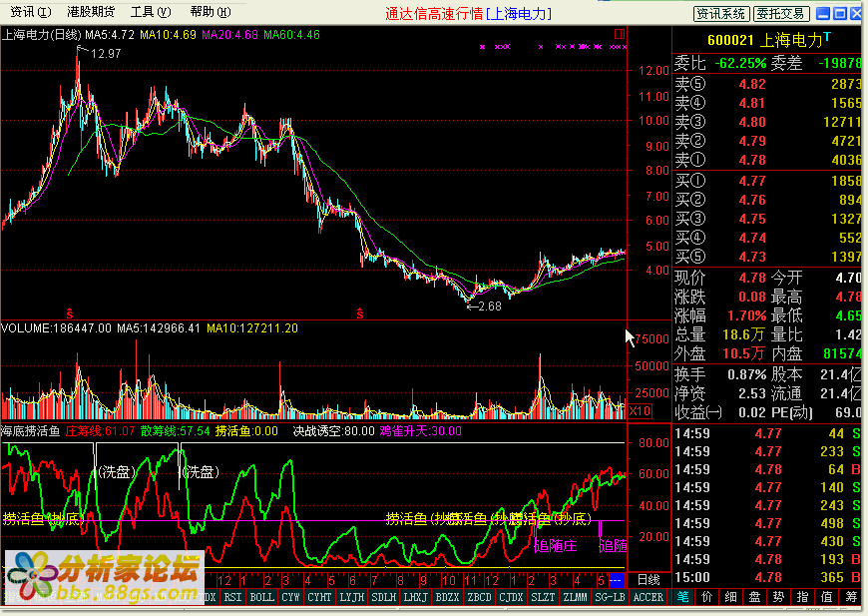Click the MA60:4.46 legend
The height and width of the screenshot is (616, 868).
click(291, 35)
